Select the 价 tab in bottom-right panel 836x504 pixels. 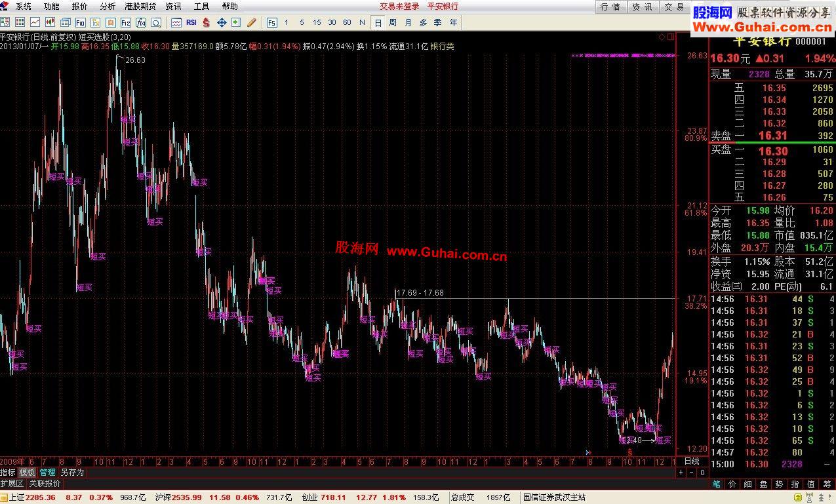click(x=733, y=484)
